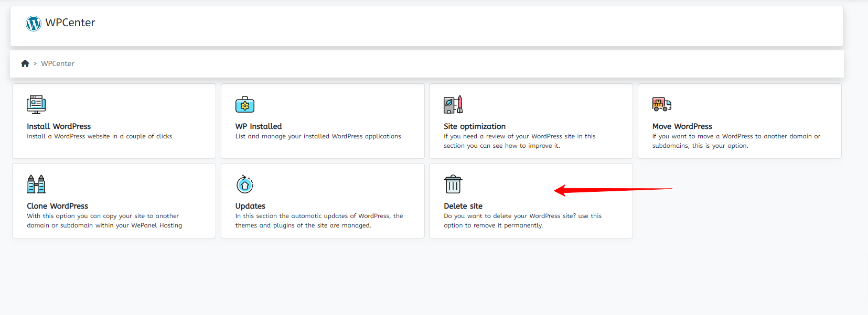The height and width of the screenshot is (315, 868).
Task: Click the description 'Install a WordPress website in a couple of clicks'
Action: coord(100,136)
